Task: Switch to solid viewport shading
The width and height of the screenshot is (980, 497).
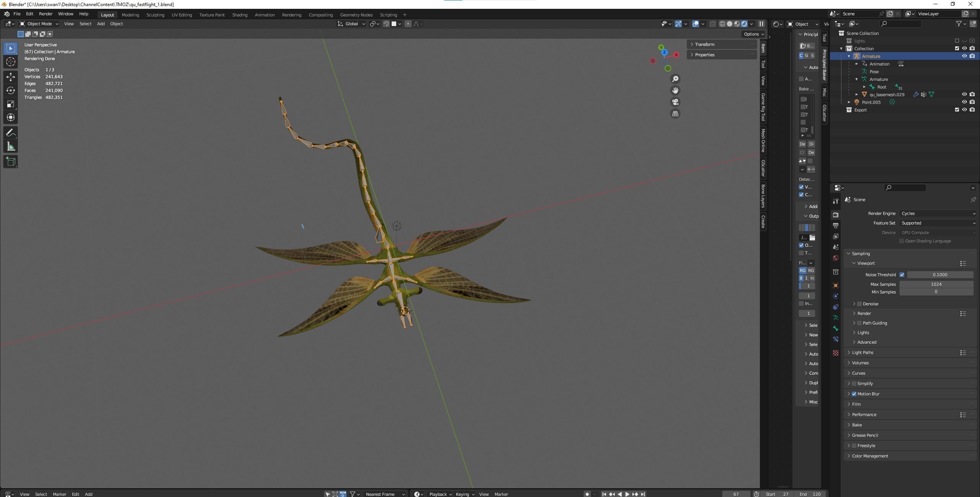Action: [x=730, y=24]
